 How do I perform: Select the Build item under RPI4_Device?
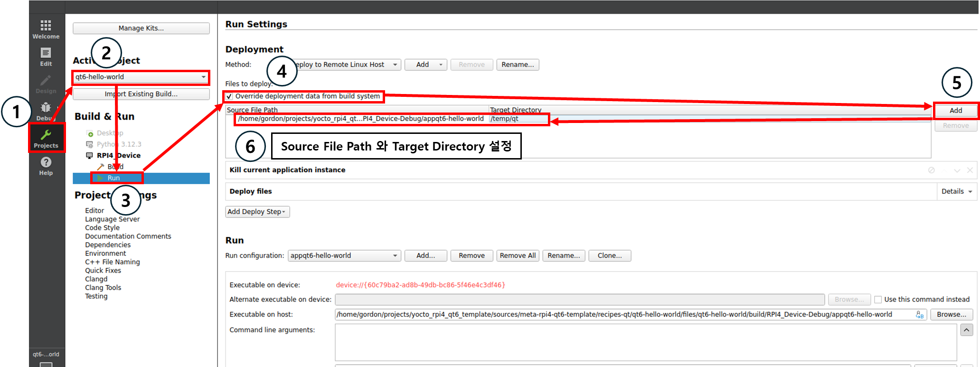(115, 167)
